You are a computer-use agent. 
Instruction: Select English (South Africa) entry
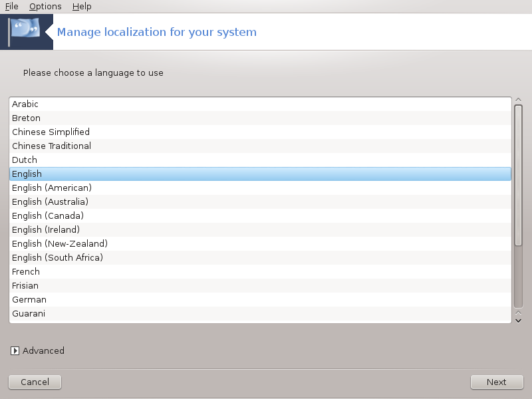click(260, 258)
